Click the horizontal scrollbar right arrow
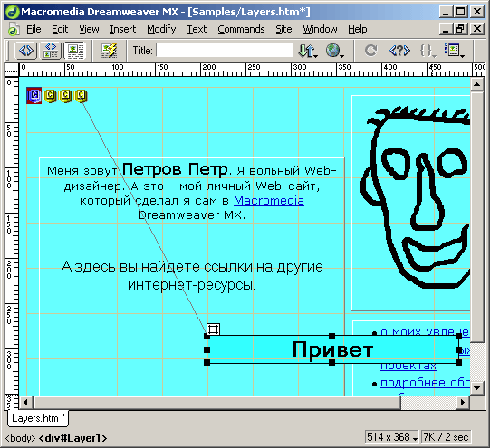Image resolution: width=490 pixels, height=448 pixels. pos(464,402)
